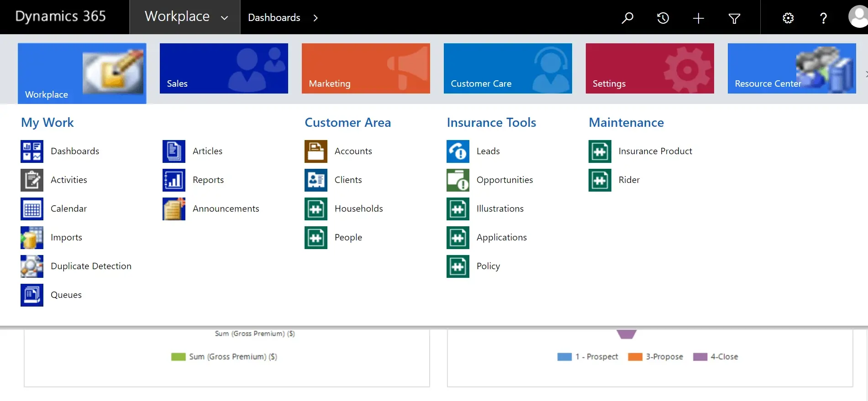Click the Activities clipboard icon
The height and width of the screenshot is (401, 868).
click(32, 180)
